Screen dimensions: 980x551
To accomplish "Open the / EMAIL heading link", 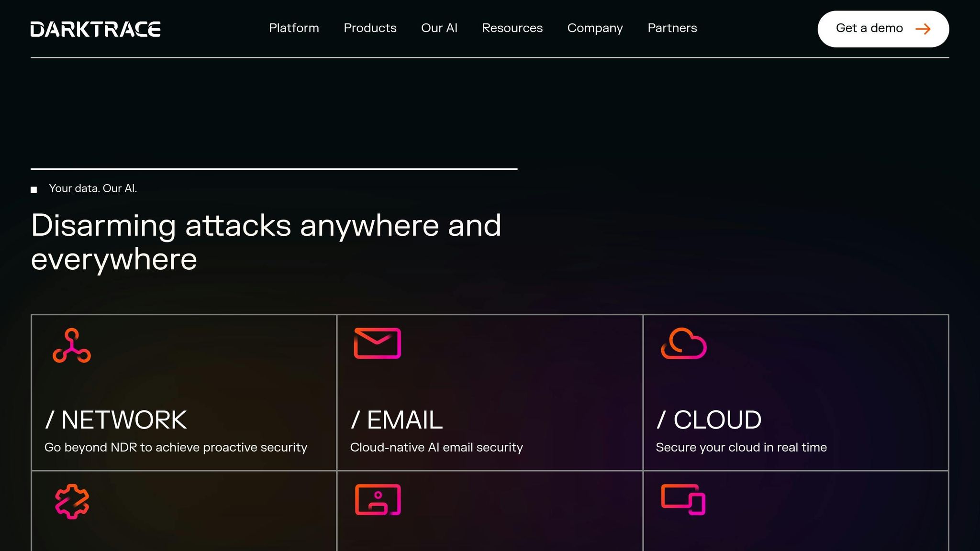I will click(397, 420).
